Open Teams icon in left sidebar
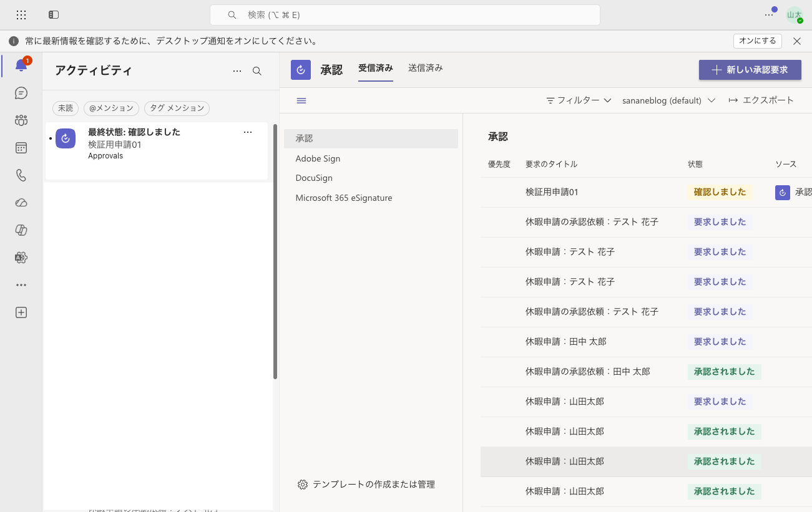Image resolution: width=812 pixels, height=512 pixels. point(21,120)
